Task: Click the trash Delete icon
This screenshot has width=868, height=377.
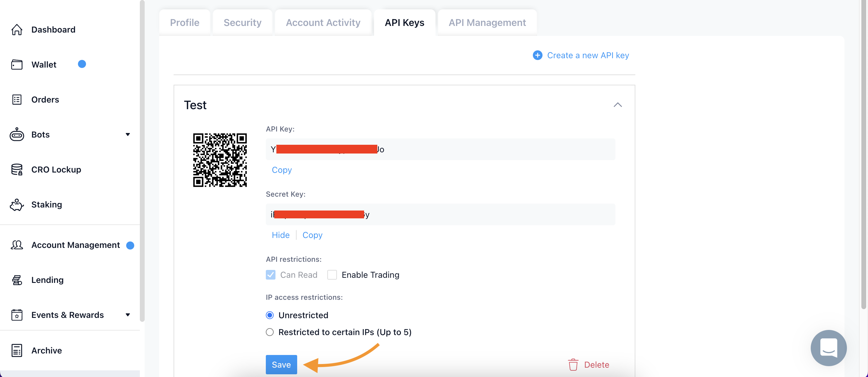Action: coord(573,365)
